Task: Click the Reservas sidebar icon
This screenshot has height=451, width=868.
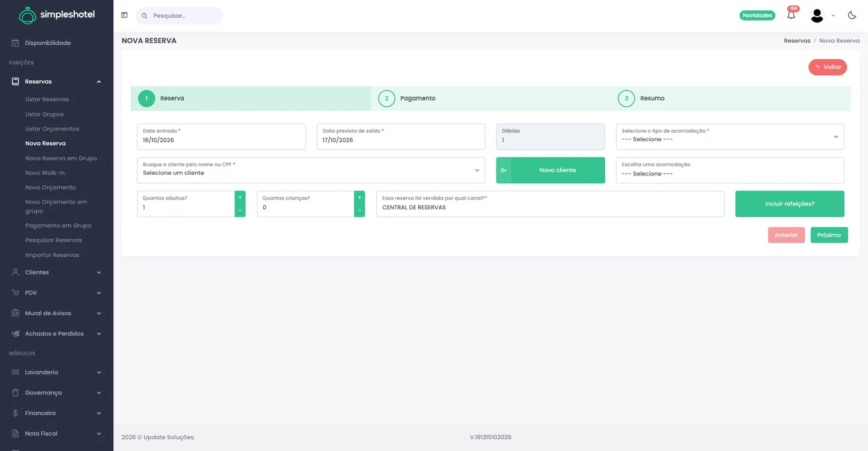Action: point(16,81)
